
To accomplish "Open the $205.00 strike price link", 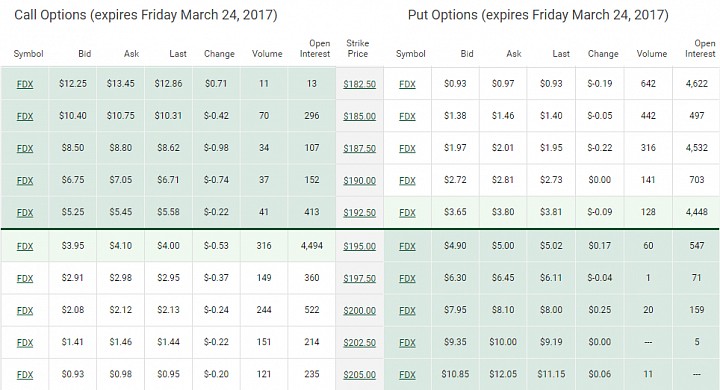I will click(360, 375).
